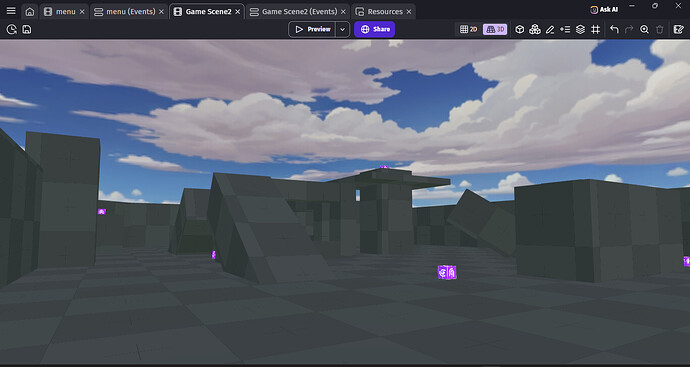Launch the game Preview
The image size is (690, 367).
click(x=312, y=29)
